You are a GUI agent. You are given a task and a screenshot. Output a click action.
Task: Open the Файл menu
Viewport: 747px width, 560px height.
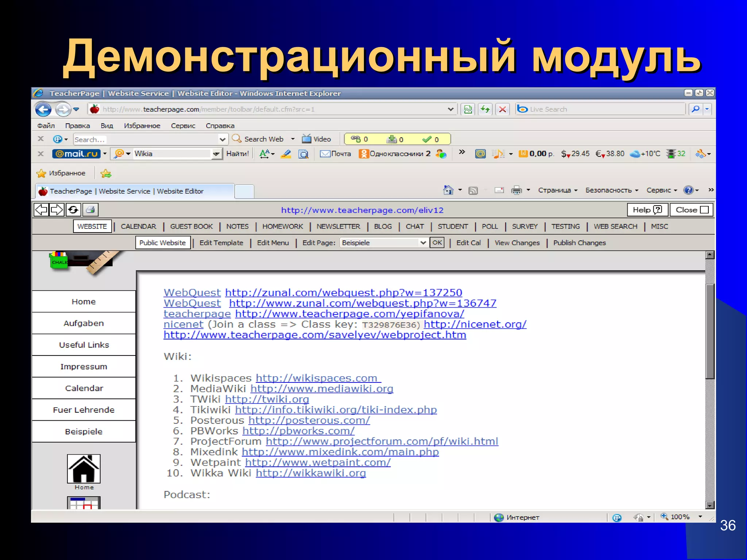(46, 125)
